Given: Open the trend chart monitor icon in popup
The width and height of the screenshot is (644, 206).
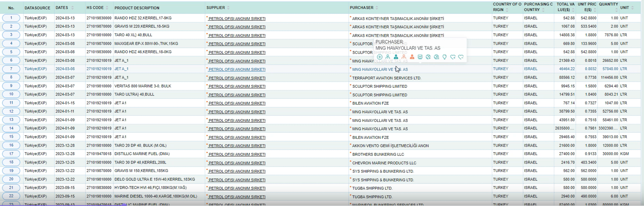Looking at the screenshot, I should [x=420, y=57].
